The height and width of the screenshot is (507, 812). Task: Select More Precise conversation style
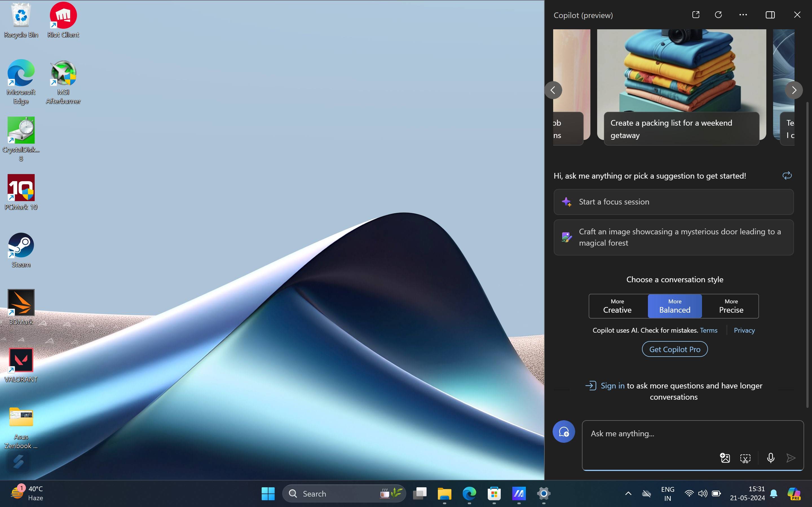point(731,306)
